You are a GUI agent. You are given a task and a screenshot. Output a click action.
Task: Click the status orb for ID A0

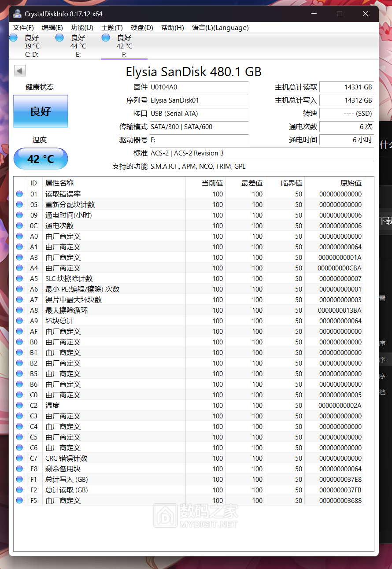click(x=19, y=236)
